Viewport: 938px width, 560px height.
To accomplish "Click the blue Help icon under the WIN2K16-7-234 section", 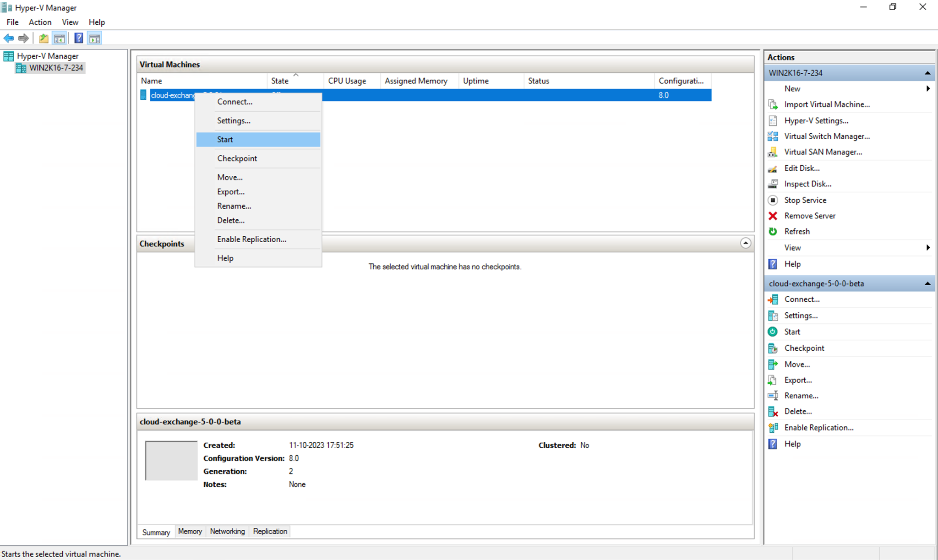I will click(773, 264).
